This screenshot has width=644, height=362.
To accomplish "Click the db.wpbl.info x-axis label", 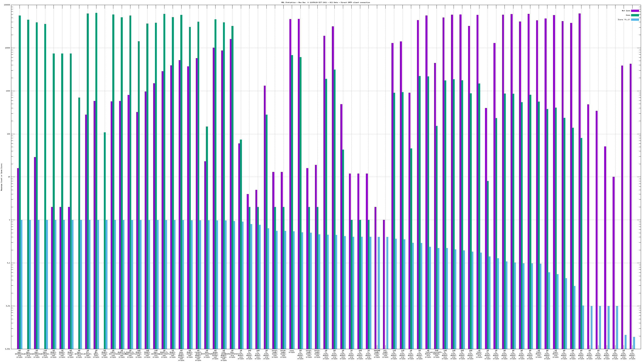I will point(96,354).
